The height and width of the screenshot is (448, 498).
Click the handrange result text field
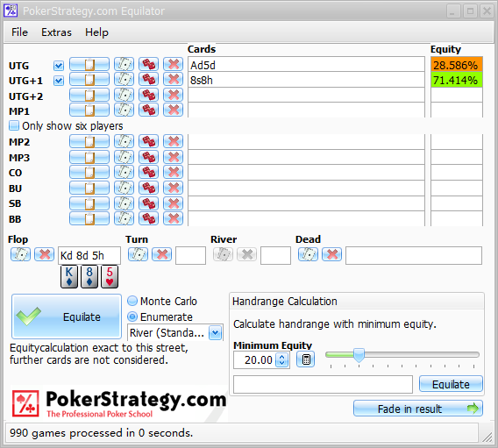click(323, 384)
